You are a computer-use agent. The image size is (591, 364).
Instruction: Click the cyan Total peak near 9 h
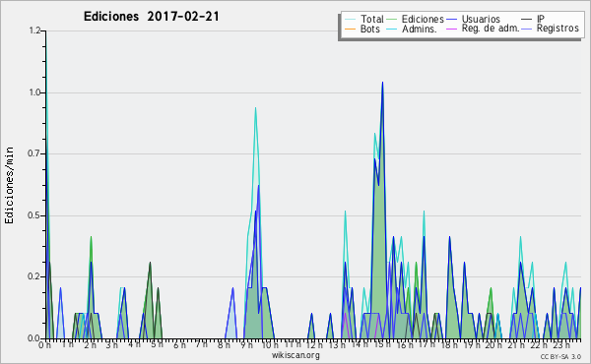(x=255, y=108)
